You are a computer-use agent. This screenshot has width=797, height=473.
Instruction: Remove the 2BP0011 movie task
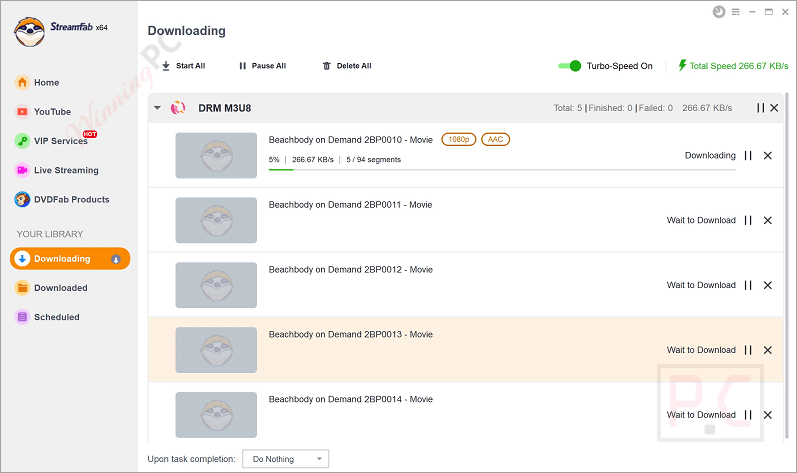coord(768,220)
